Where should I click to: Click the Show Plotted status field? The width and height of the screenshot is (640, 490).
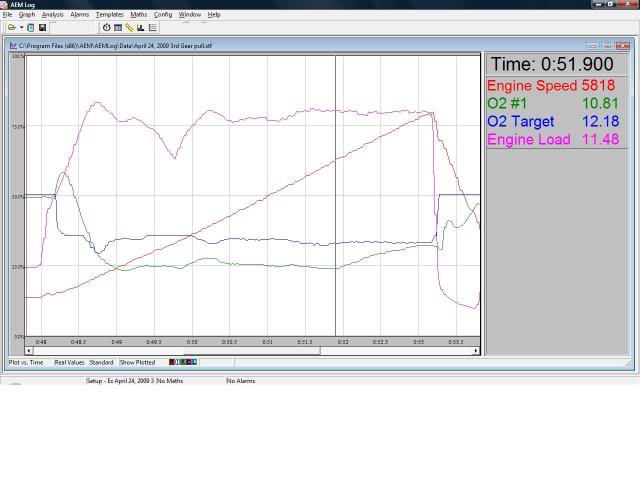(x=138, y=363)
